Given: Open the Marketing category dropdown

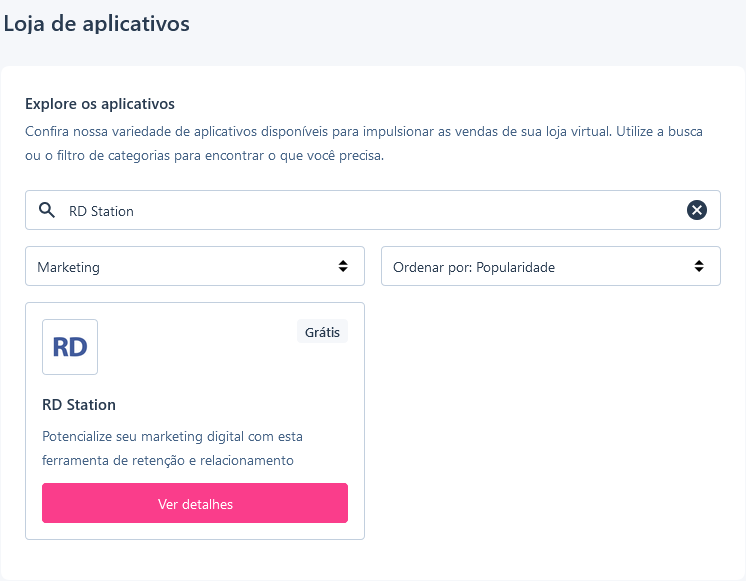Looking at the screenshot, I should pos(195,266).
